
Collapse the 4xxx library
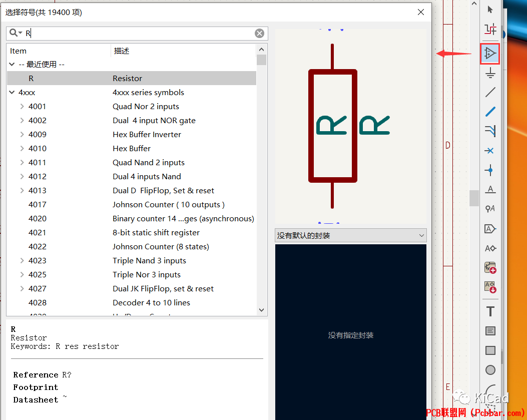tap(12, 92)
